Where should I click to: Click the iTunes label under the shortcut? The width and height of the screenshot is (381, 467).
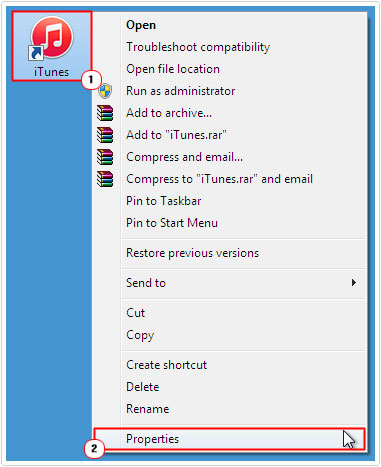51,72
